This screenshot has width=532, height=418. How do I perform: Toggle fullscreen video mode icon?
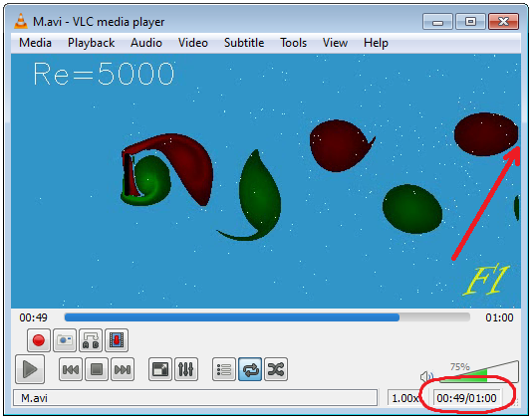[x=160, y=369]
